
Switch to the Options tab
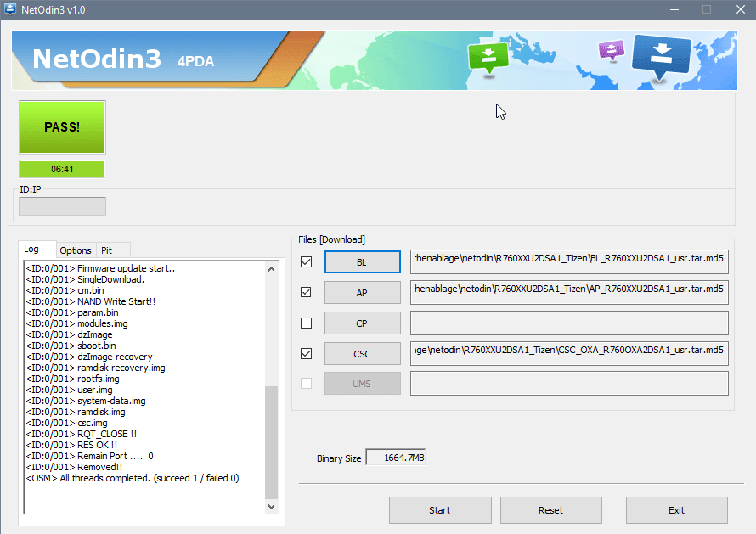76,250
